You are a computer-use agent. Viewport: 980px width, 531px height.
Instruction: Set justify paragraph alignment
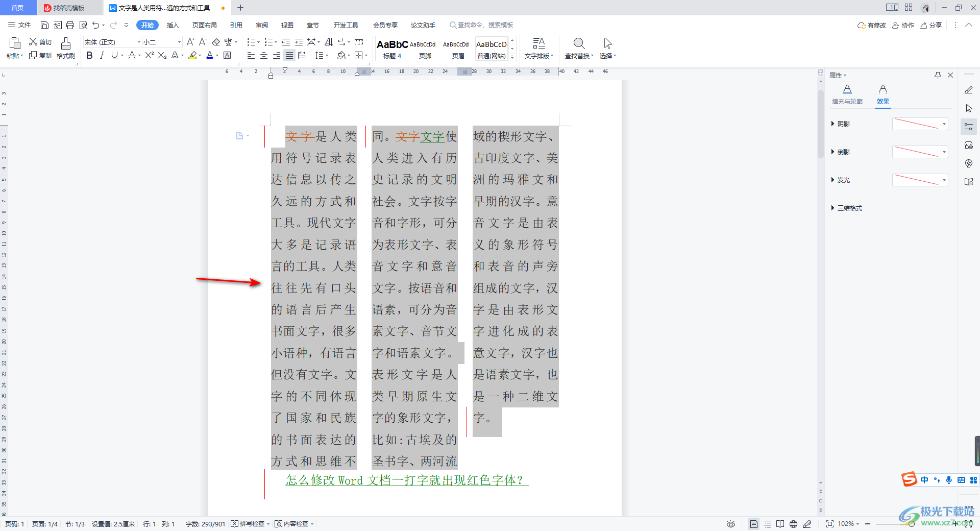coord(289,55)
